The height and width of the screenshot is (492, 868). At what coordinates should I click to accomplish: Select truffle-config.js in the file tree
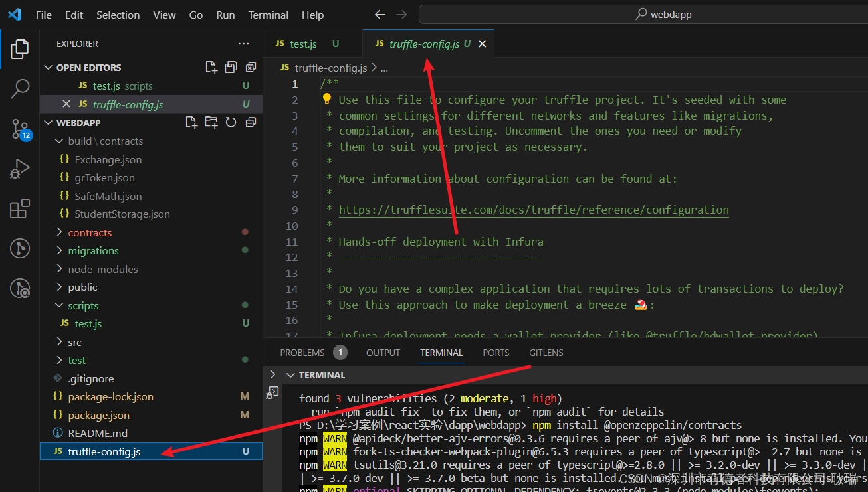click(151, 451)
